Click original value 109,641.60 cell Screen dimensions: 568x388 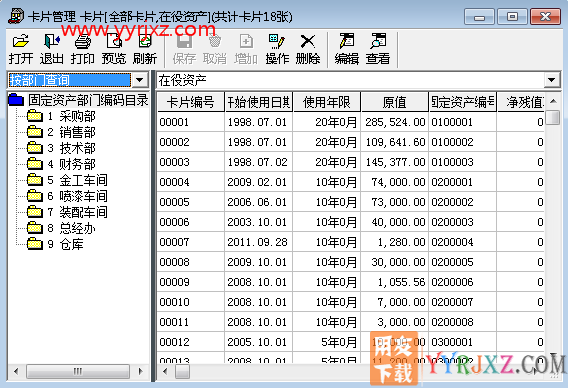coord(394,142)
